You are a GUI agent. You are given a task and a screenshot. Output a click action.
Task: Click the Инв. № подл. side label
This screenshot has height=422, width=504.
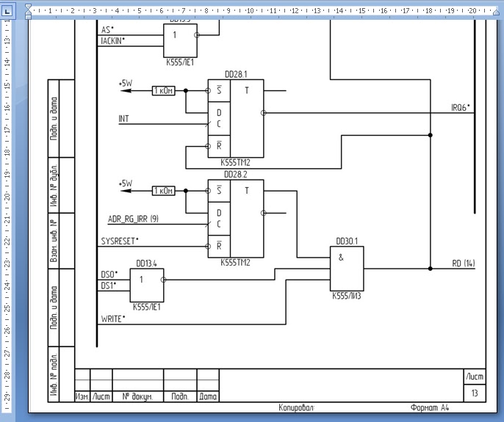coord(54,374)
